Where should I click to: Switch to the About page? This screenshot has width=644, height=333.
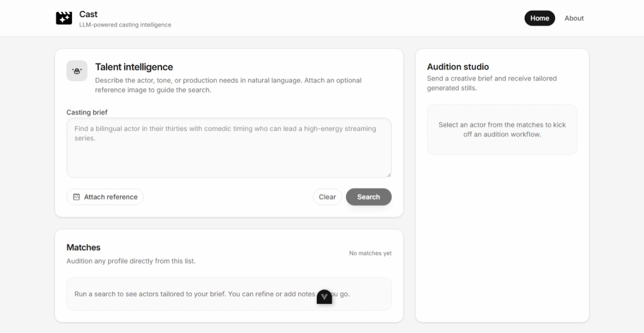point(574,18)
